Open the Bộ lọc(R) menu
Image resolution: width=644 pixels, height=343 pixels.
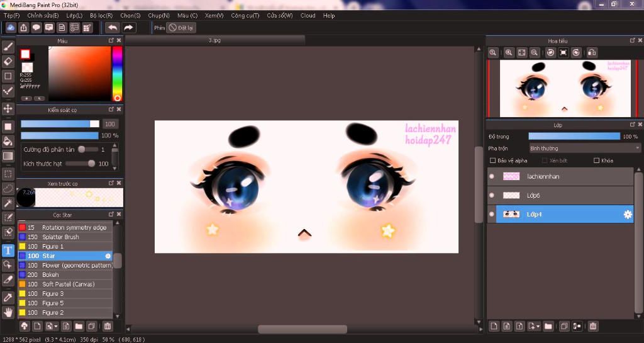click(x=101, y=16)
